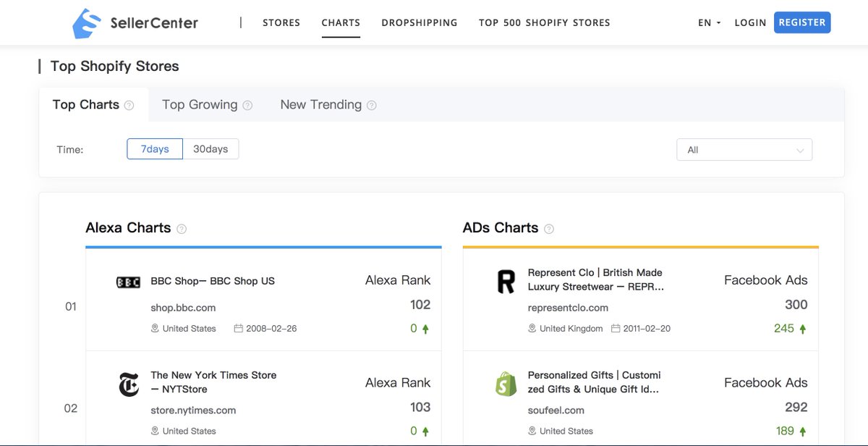This screenshot has height=446, width=868.
Task: Switch to the Top Charts tab
Action: [x=93, y=104]
